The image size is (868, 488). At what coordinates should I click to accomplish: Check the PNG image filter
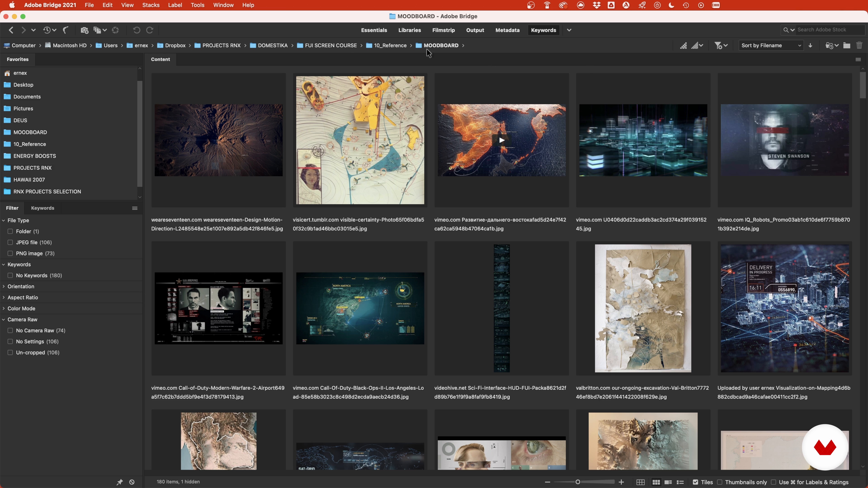click(x=10, y=253)
